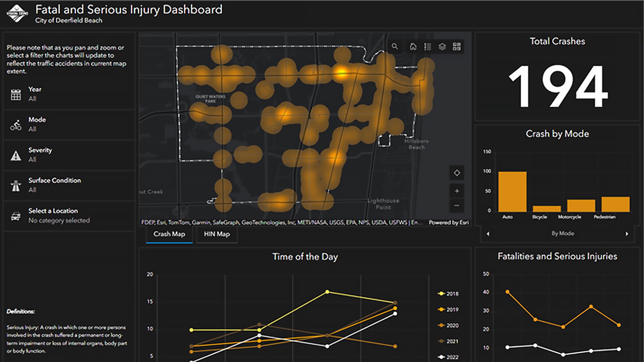Toggle the 2019 series in legend
The image size is (644, 362).
tap(448, 310)
